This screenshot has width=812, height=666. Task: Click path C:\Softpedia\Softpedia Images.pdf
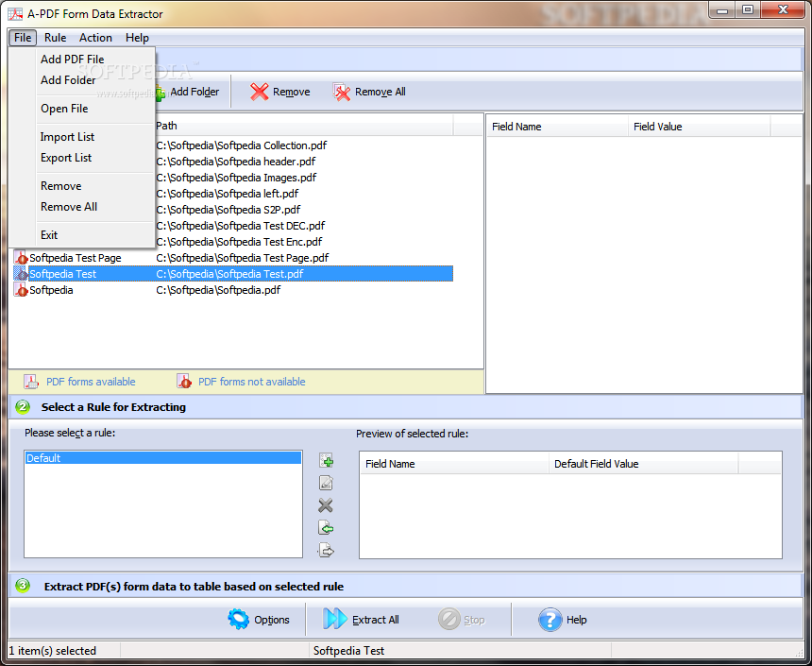pyautogui.click(x=236, y=178)
